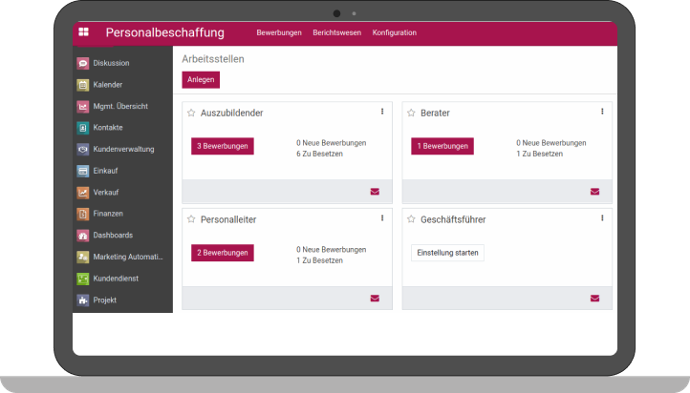Open Diskussion app icon in sidebar
The width and height of the screenshot is (690, 393).
click(83, 63)
